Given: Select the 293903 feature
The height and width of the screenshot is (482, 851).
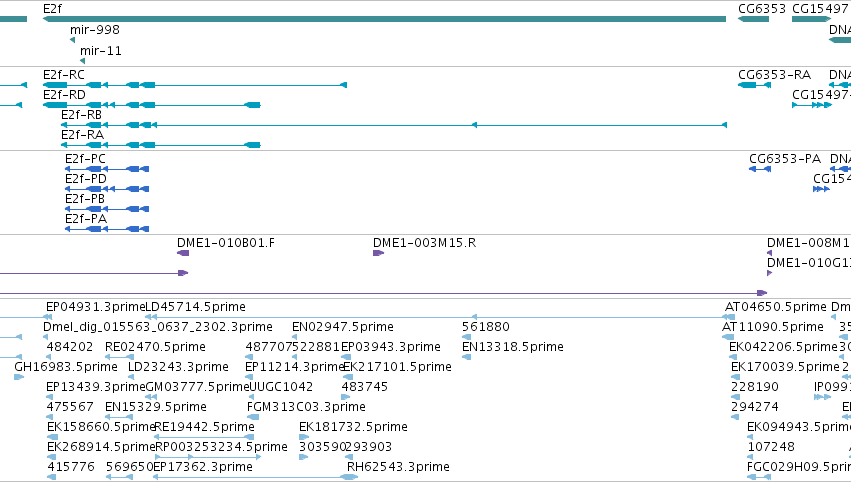Looking at the screenshot, I should coord(349,458).
